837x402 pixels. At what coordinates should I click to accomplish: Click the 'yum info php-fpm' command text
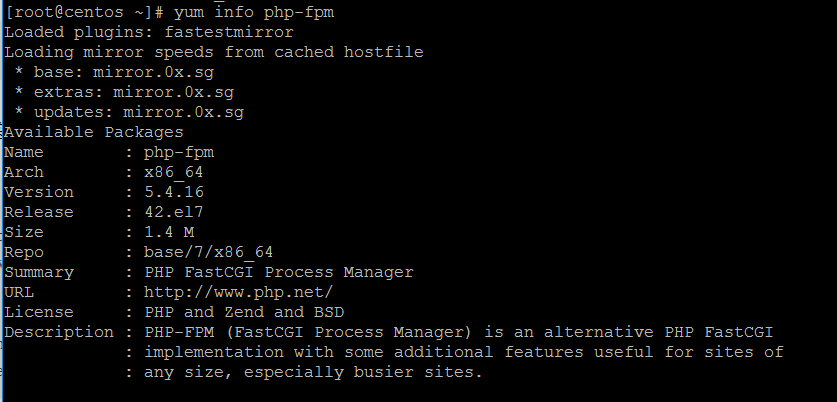(x=254, y=12)
